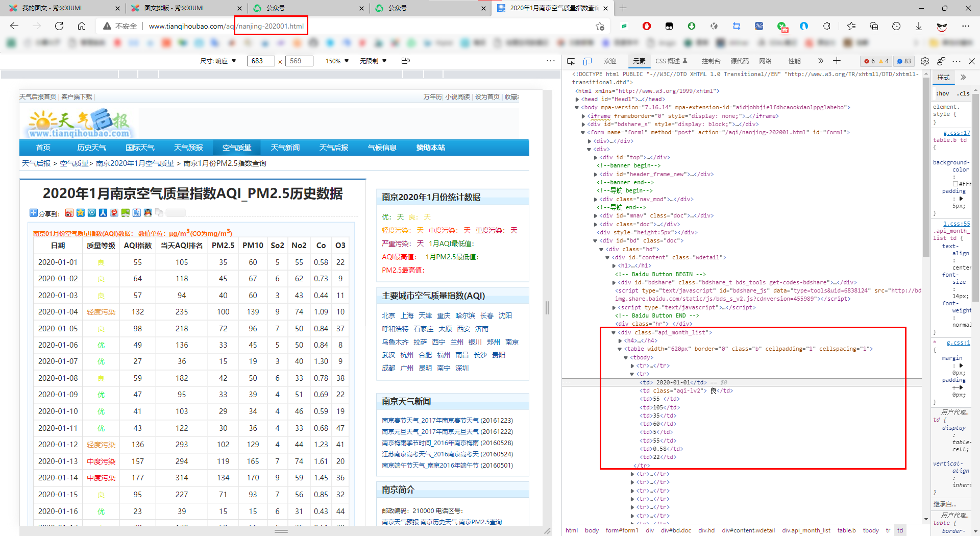This screenshot has width=980, height=536.
Task: Open the Tampermonkey extension icon
Action: [669, 26]
